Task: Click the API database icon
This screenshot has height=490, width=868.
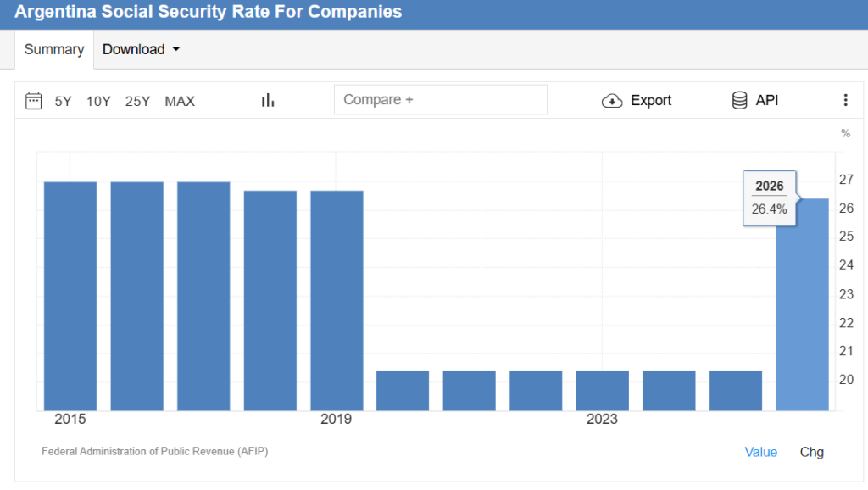Action: coord(739,100)
